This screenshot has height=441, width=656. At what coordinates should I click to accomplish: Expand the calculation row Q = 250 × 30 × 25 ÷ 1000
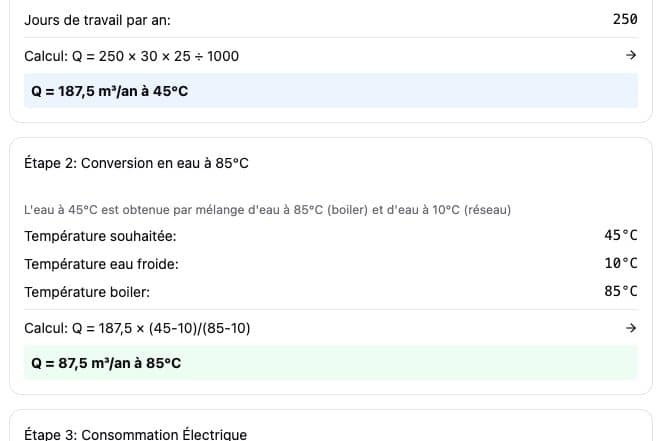point(131,56)
